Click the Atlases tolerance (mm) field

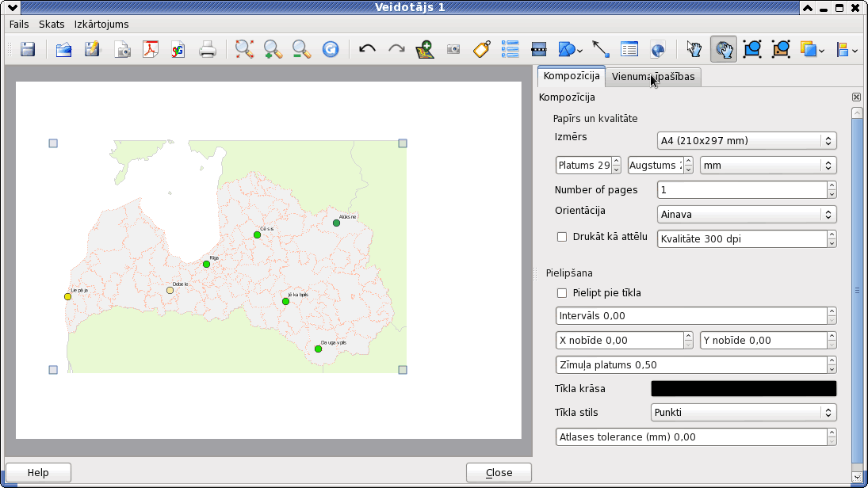696,437
